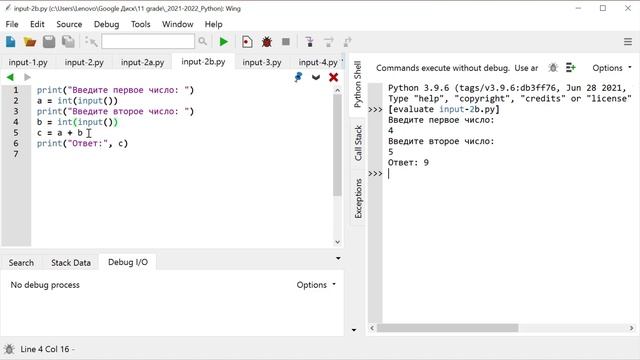Click the Python Shell horizontal scrollbar thumb
The height and width of the screenshot is (360, 640).
(447, 328)
